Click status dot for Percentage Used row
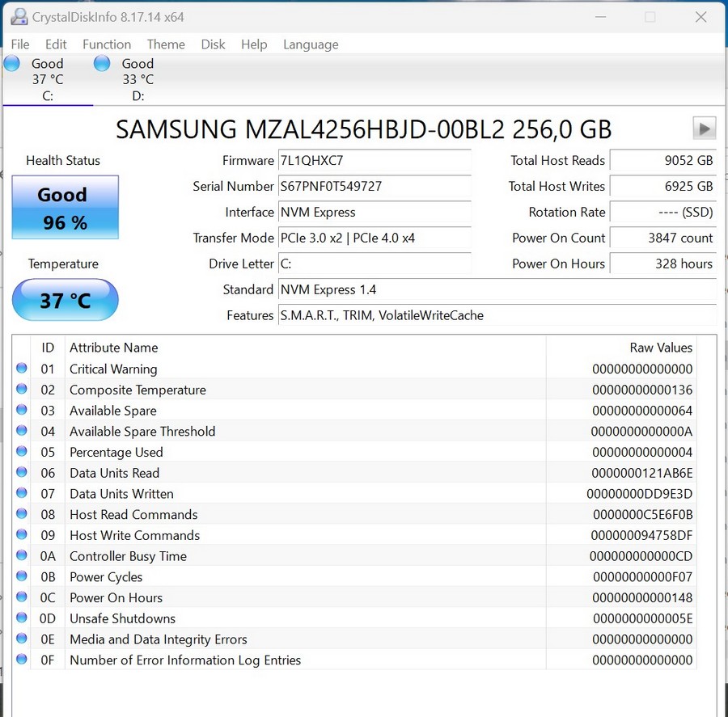The width and height of the screenshot is (728, 717). coord(21,451)
